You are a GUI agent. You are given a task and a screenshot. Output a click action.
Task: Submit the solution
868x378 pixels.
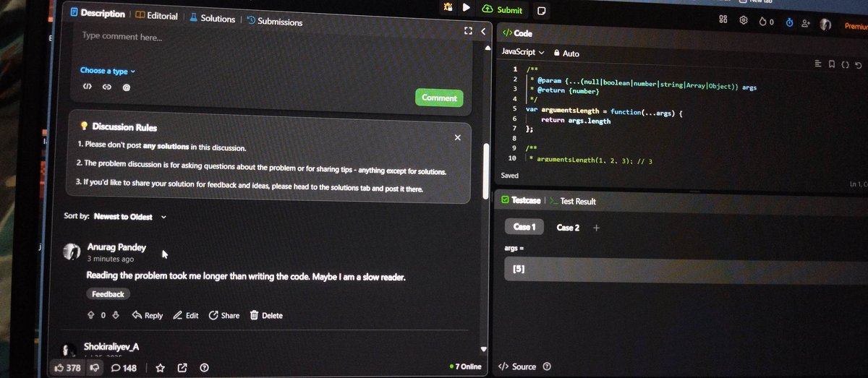[502, 9]
